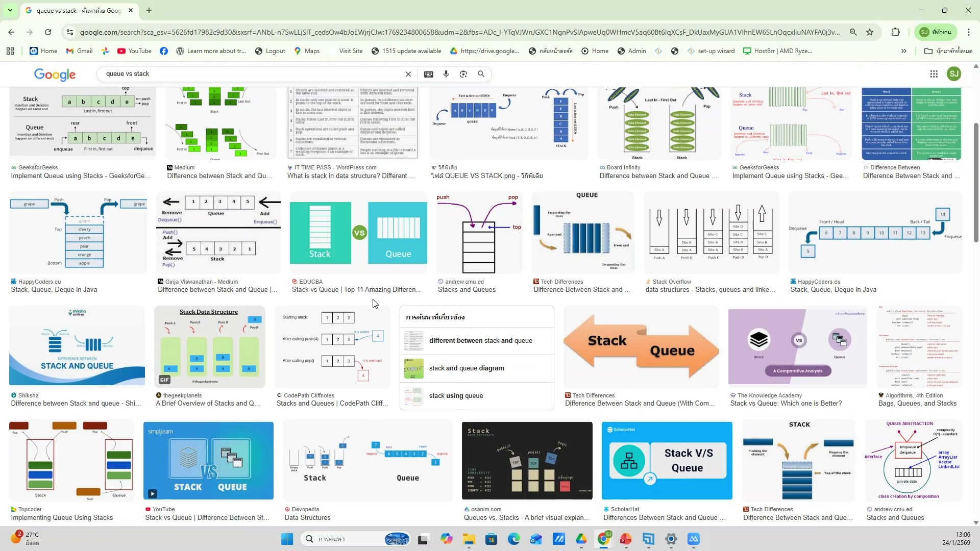Select 'different between stack and queue' suggestion

480,341
